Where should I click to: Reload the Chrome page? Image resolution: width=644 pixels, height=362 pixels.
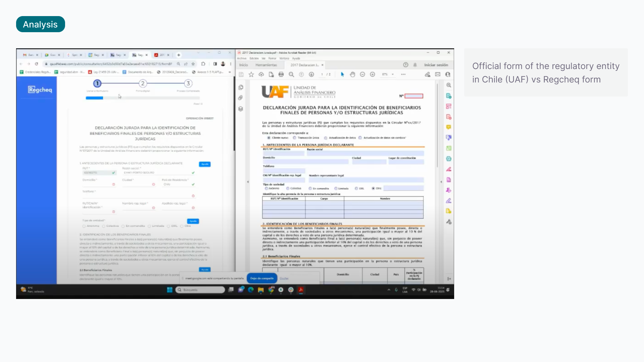(x=36, y=64)
